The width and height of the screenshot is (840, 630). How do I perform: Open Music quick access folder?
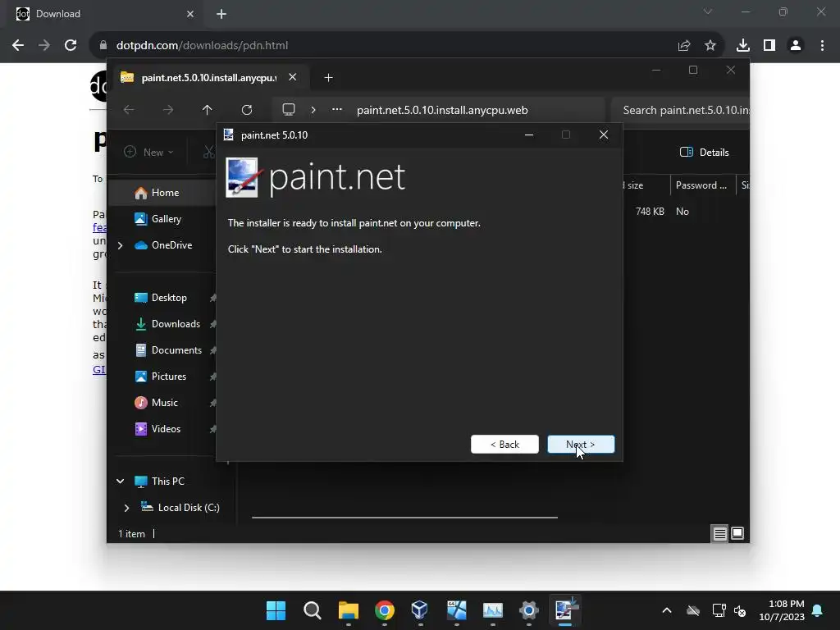coord(164,402)
